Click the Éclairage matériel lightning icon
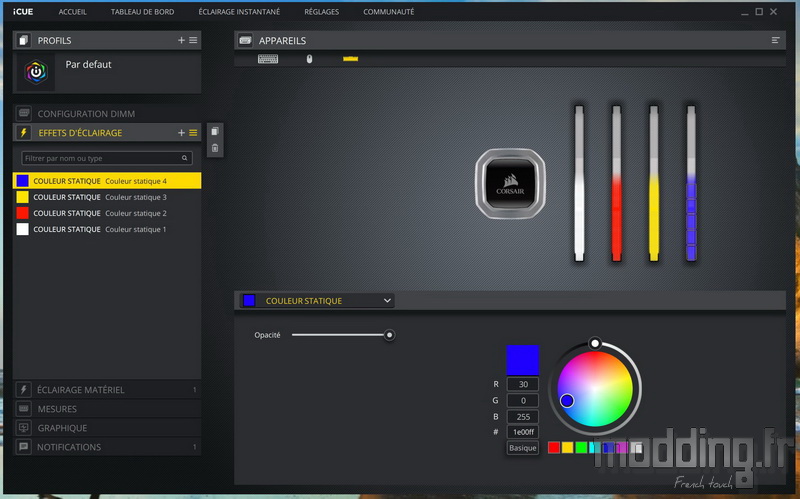 click(x=23, y=390)
